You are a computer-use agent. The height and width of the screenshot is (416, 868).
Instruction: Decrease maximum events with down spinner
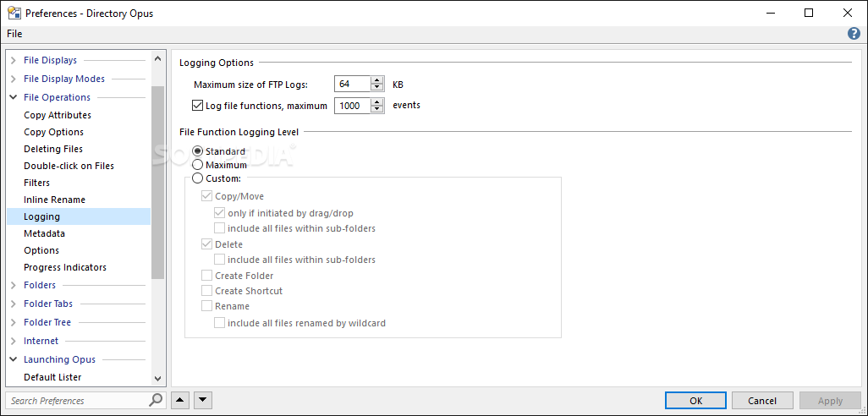(377, 109)
